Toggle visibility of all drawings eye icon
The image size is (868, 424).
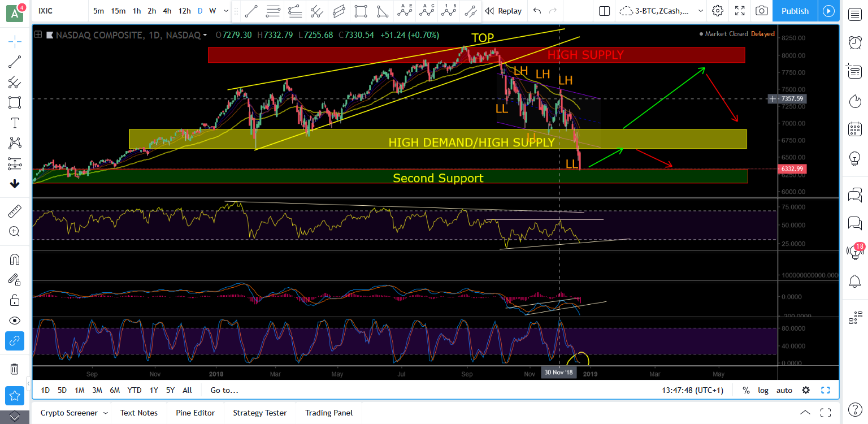pyautogui.click(x=15, y=320)
